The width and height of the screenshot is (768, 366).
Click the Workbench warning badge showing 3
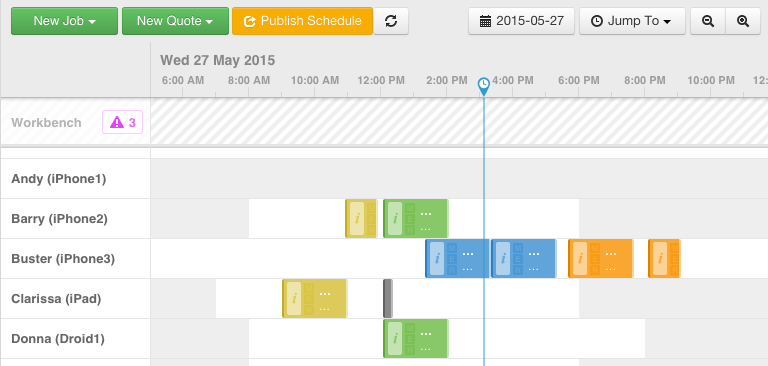pos(122,122)
